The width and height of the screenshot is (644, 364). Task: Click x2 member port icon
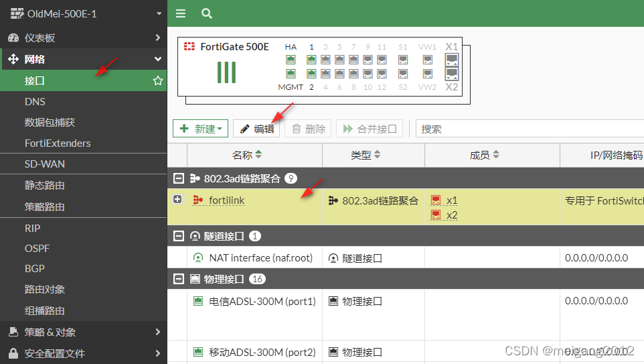click(436, 215)
